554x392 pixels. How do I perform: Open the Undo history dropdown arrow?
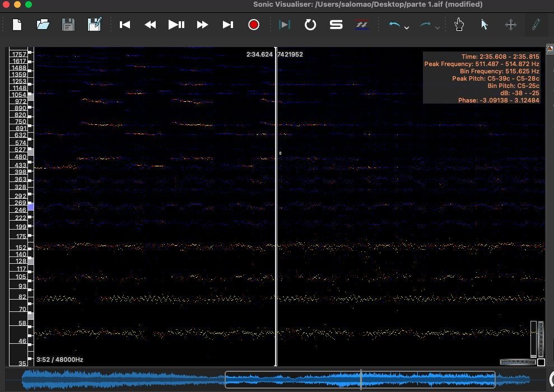tap(407, 27)
